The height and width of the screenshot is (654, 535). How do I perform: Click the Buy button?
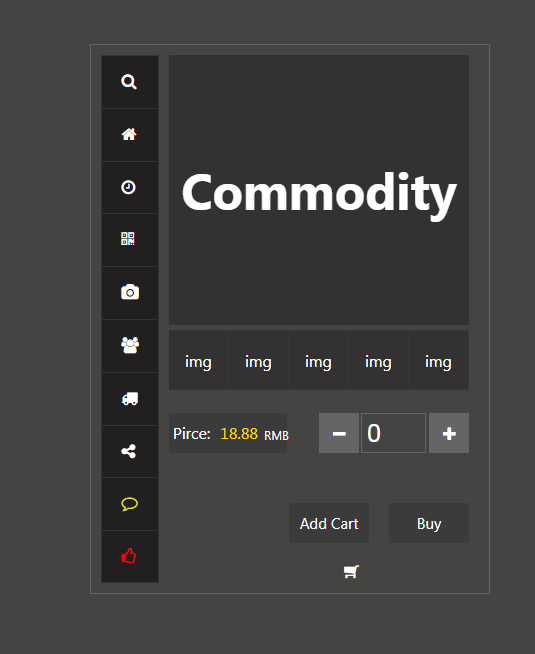(429, 523)
